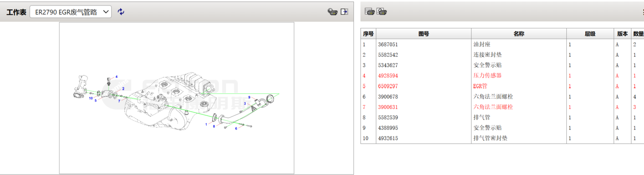
Task: Click the print list with image icon
Action: (x=382, y=12)
